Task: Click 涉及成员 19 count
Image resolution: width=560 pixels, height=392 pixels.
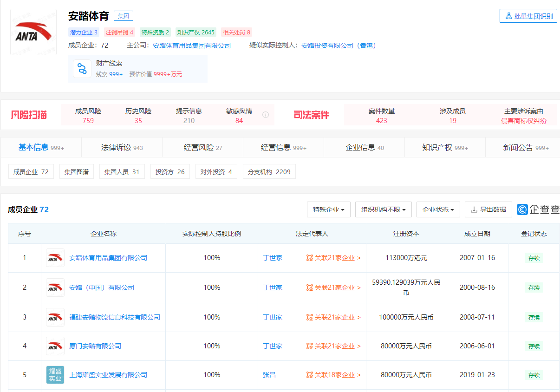Action: pyautogui.click(x=453, y=121)
